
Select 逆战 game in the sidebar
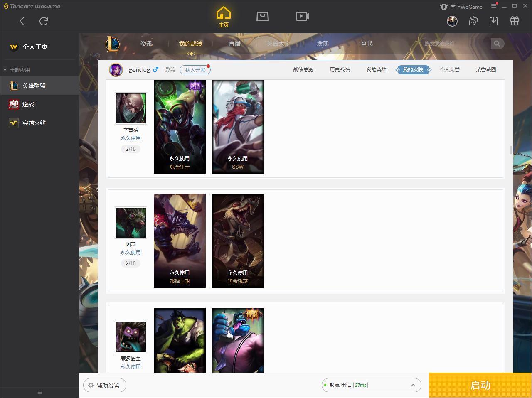tap(40, 104)
